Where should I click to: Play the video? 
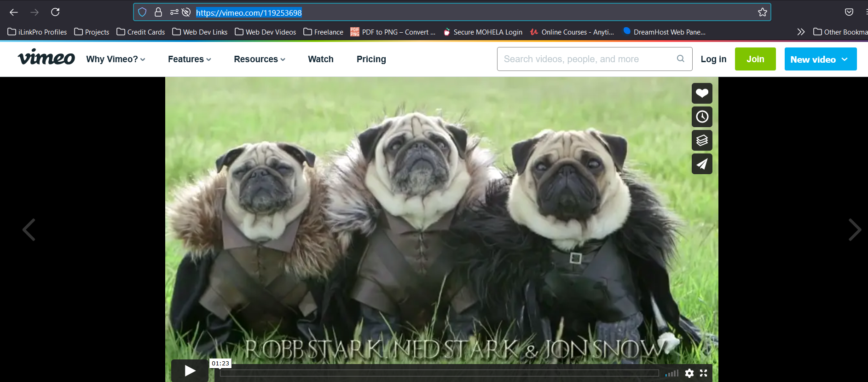tap(190, 370)
